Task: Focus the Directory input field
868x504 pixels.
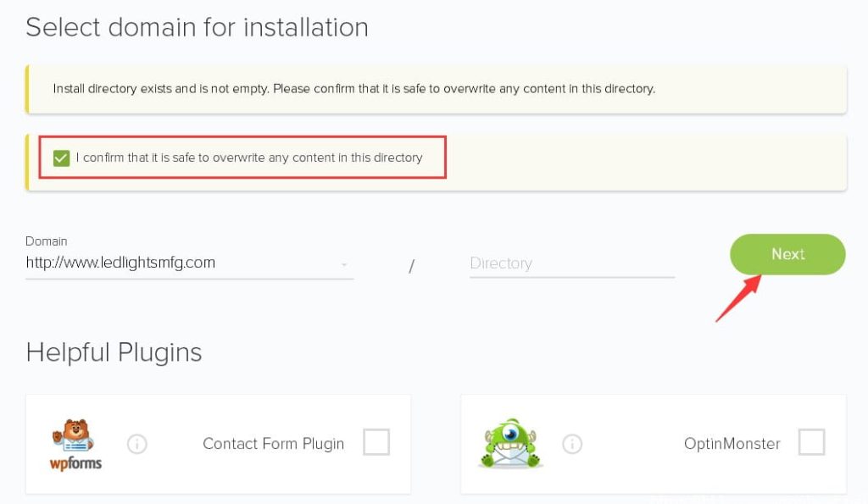Action: 571,263
